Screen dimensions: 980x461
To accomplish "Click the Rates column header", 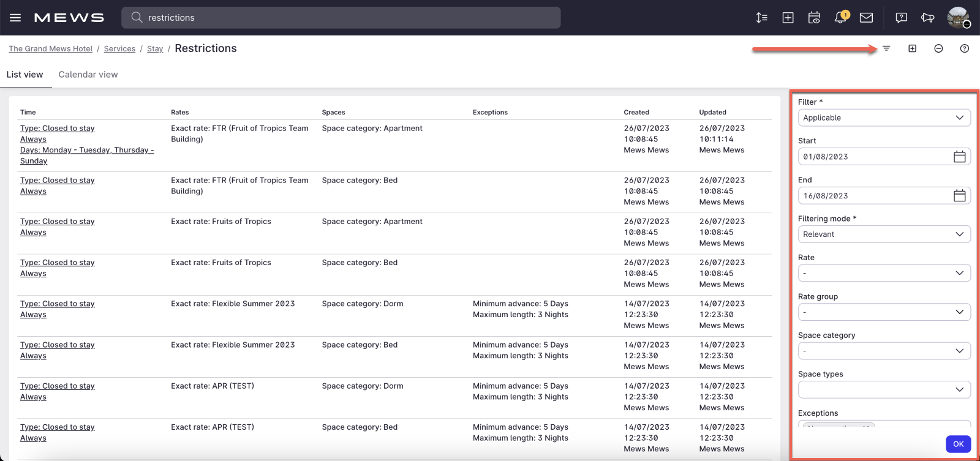I will 180,113.
